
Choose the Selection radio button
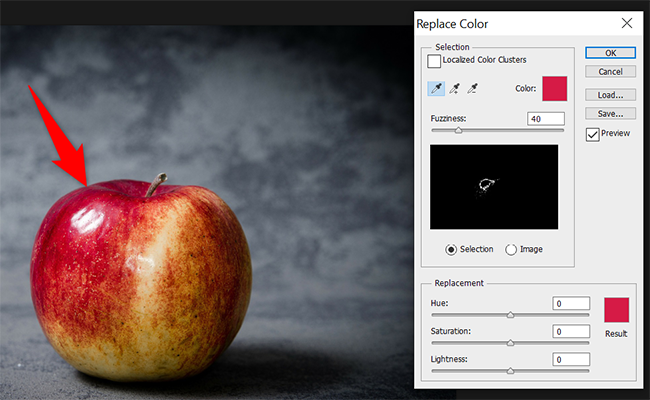[x=451, y=250]
